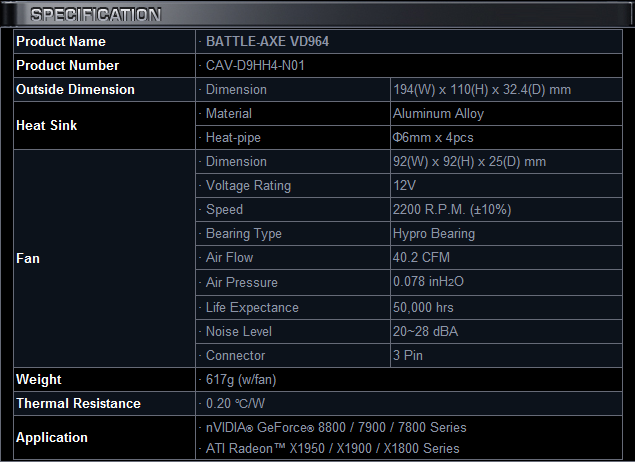Select the ATI Radeon X1950 application line
The image size is (635, 462).
coord(332,449)
